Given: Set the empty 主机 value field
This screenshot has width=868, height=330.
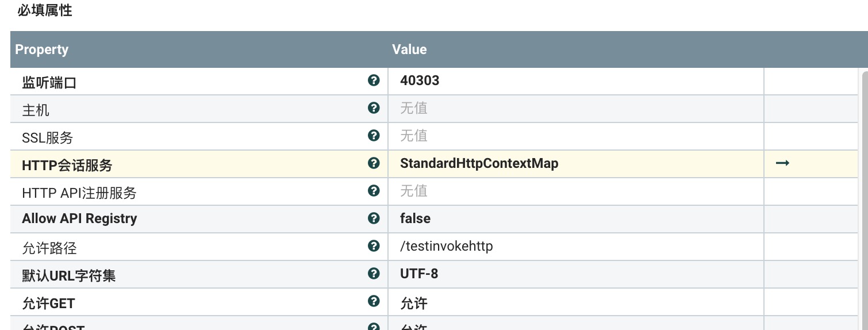Looking at the screenshot, I should [575, 109].
